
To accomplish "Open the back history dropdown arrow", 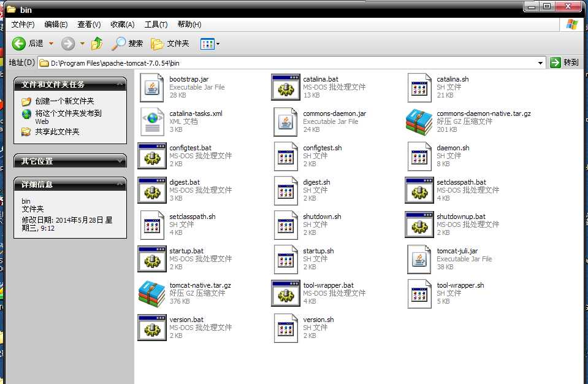I will pos(52,44).
